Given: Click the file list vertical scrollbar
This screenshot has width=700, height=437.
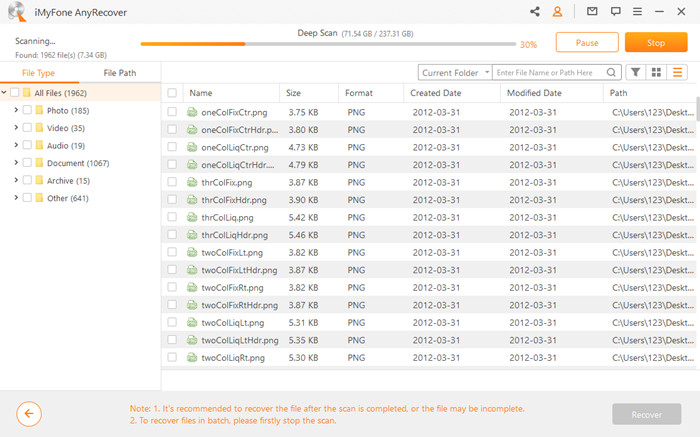Looking at the screenshot, I should [x=697, y=109].
